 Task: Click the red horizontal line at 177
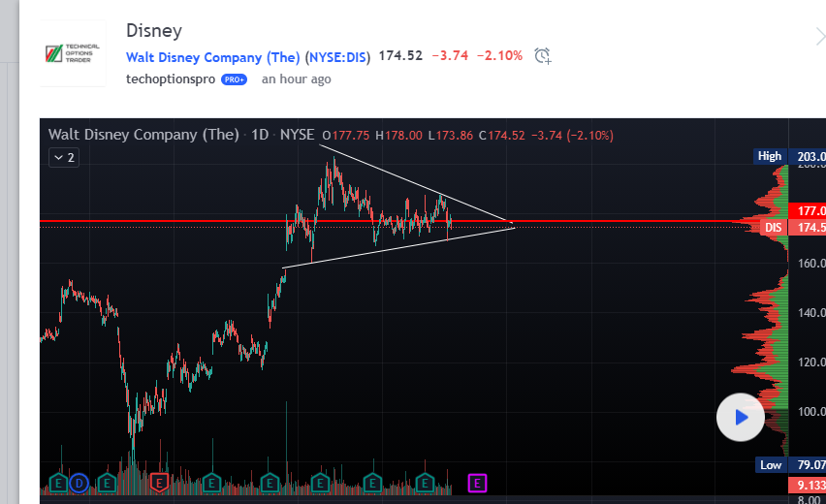(x=368, y=221)
